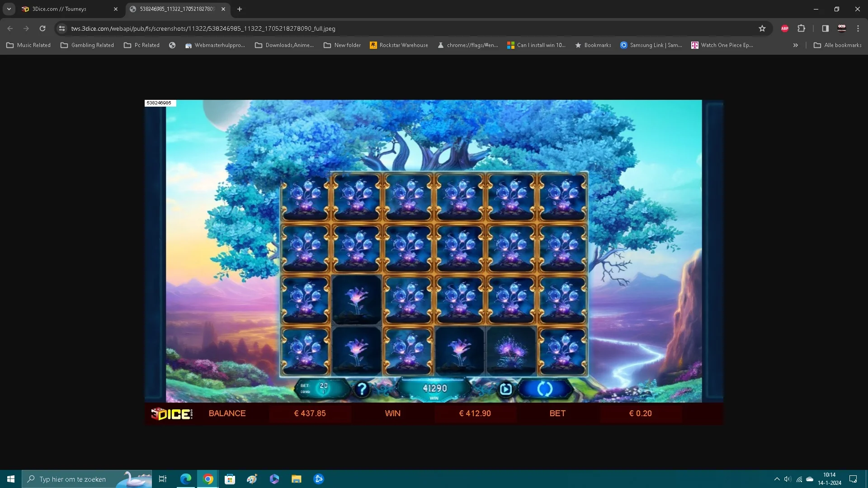Close the 3Dice.com Tourneys tab
The height and width of the screenshot is (488, 868).
pos(116,9)
